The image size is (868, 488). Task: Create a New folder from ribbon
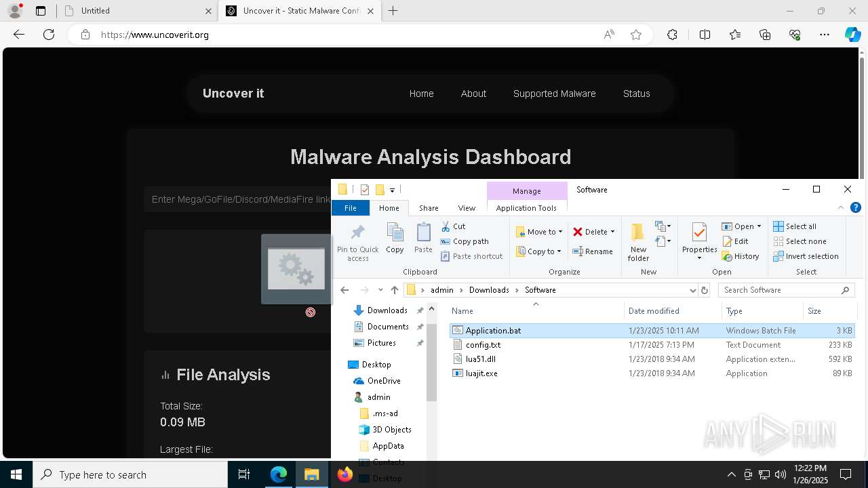[638, 243]
